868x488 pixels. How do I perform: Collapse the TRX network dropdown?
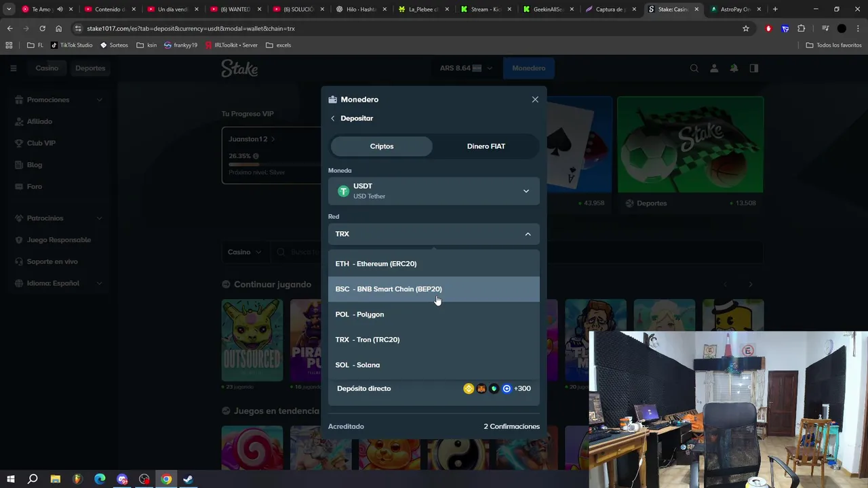coord(434,234)
